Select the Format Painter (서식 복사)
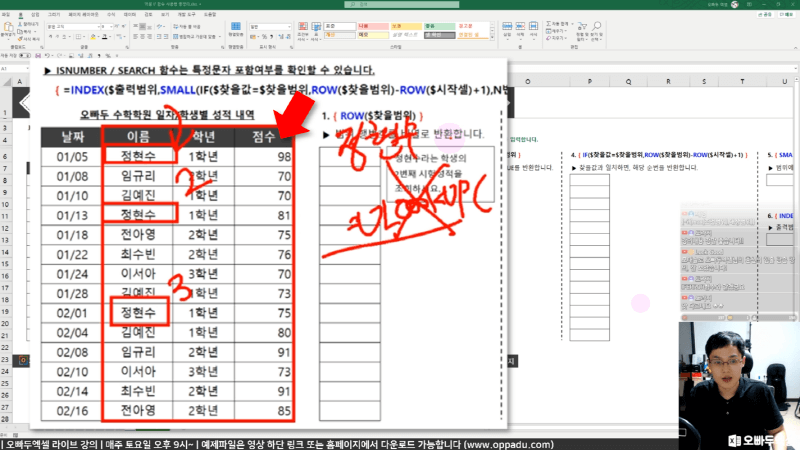This screenshot has height=450, width=800. point(29,39)
